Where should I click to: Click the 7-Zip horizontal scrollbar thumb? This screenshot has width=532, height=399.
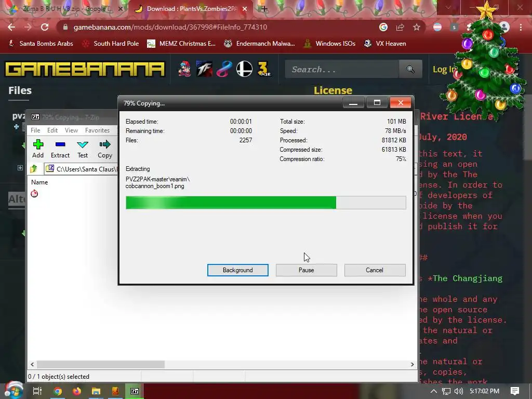click(x=101, y=364)
